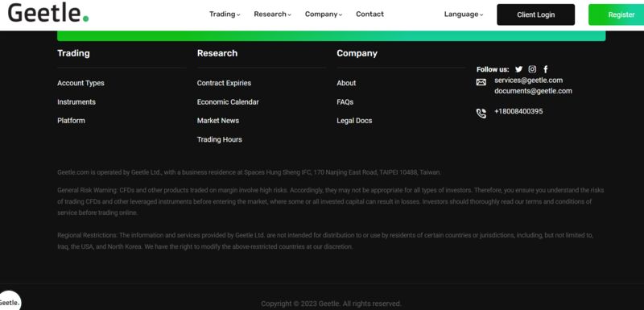The image size is (644, 310).
Task: Click the Geetle logo in header
Action: (48, 13)
